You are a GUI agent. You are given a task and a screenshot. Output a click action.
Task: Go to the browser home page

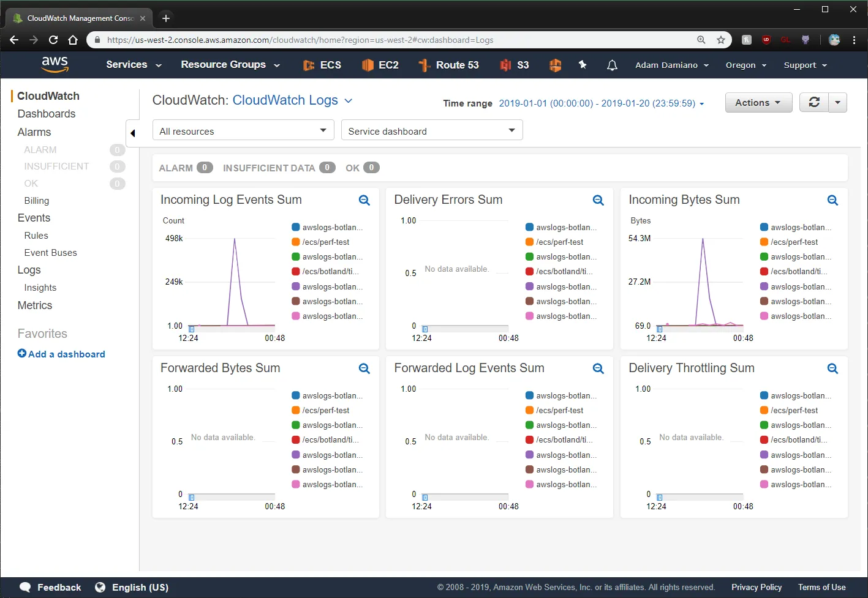pyautogui.click(x=73, y=40)
